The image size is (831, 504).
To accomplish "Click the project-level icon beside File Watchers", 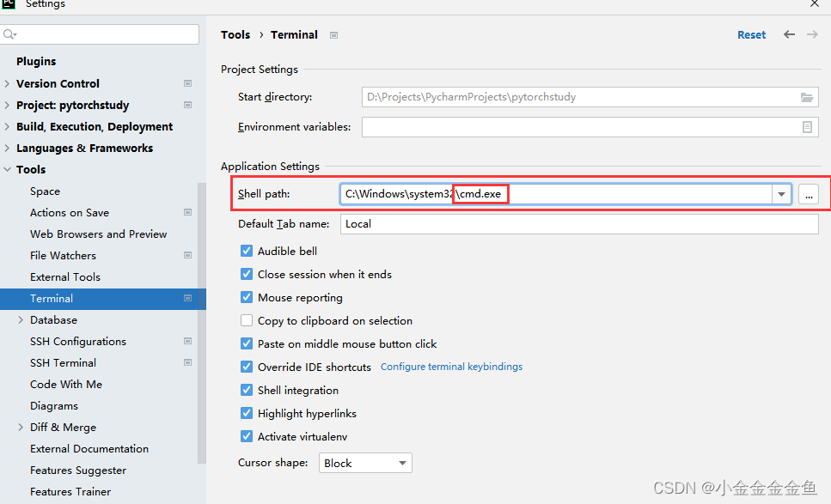I will (x=187, y=255).
